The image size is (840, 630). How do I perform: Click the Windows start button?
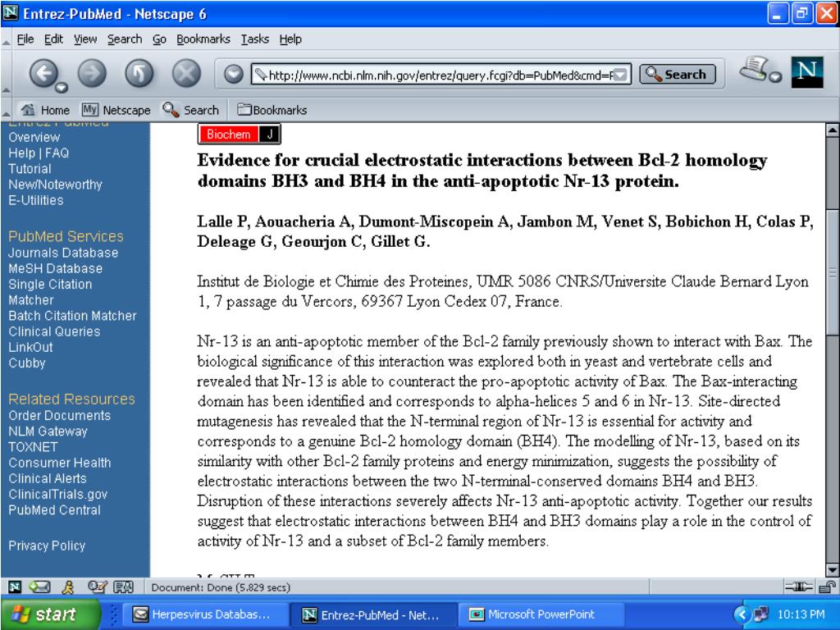tap(51, 614)
